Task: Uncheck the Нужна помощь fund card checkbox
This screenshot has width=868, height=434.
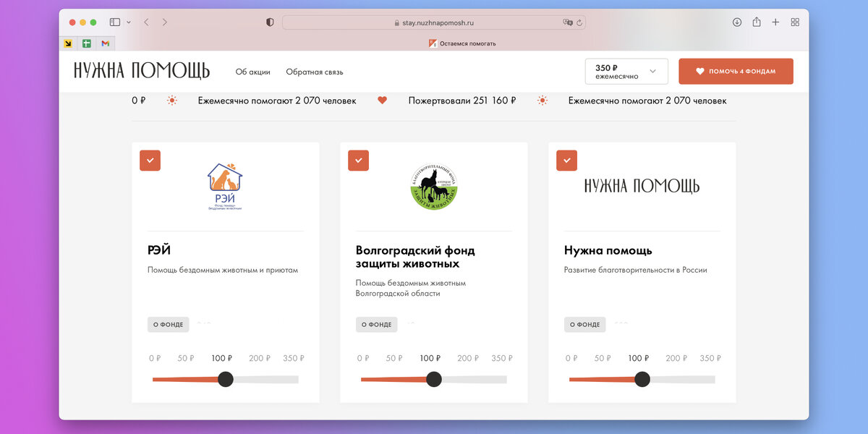Action: (x=566, y=161)
